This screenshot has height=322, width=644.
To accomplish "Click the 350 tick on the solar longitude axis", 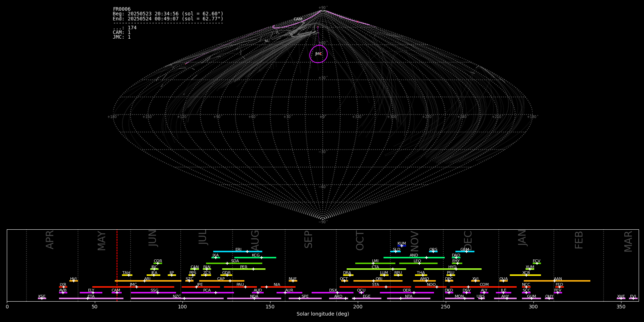I will 621,307.
